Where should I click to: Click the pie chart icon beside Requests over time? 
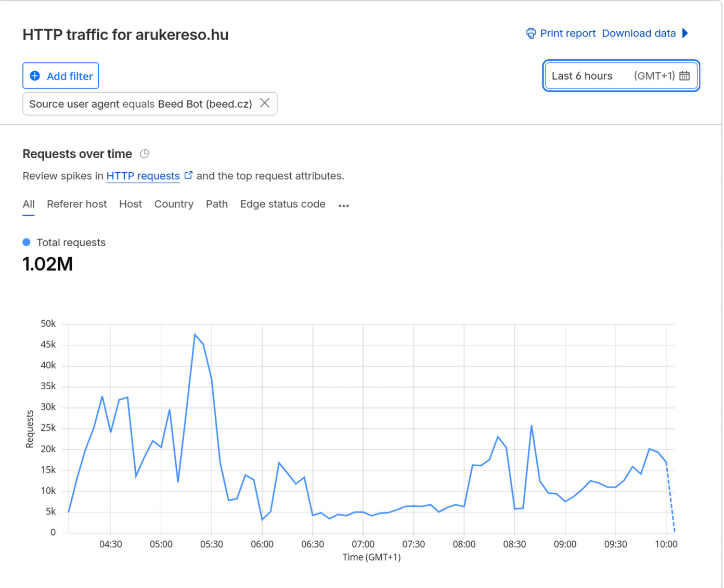pyautogui.click(x=145, y=154)
